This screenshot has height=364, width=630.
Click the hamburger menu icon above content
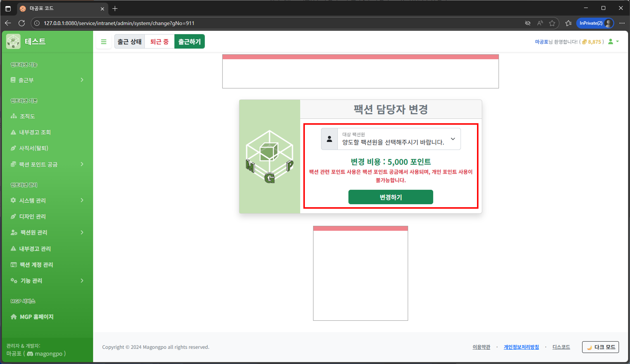[104, 41]
